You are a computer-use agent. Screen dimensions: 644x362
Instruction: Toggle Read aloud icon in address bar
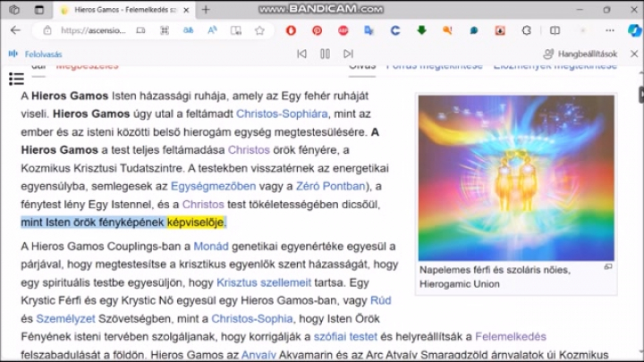point(212,30)
